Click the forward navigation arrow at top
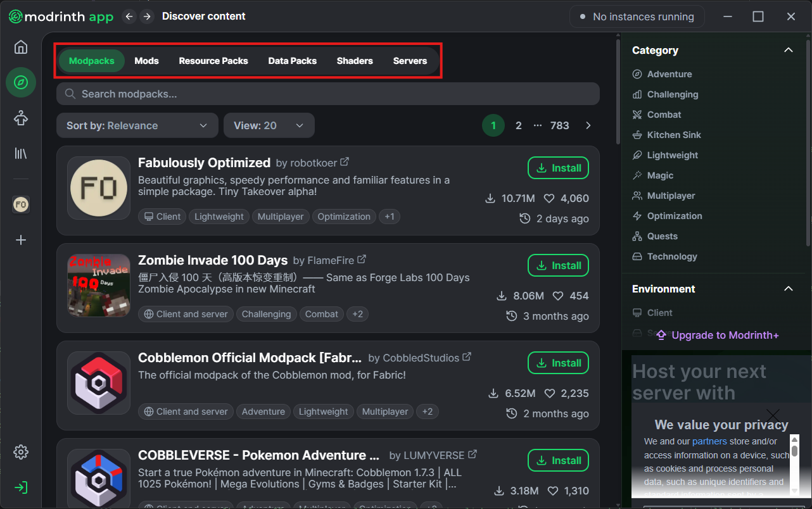812x509 pixels. (x=147, y=16)
